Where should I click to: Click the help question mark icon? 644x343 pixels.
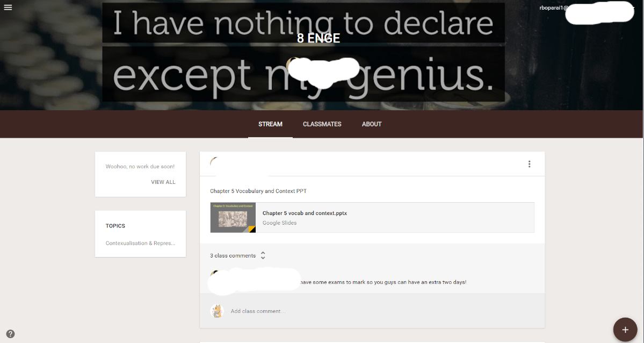click(x=11, y=334)
